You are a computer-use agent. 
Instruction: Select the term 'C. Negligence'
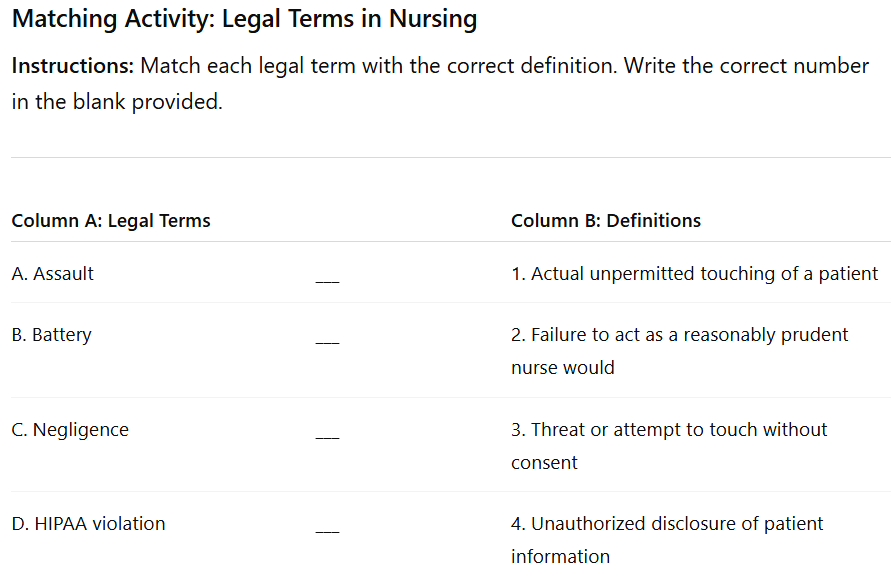70,430
